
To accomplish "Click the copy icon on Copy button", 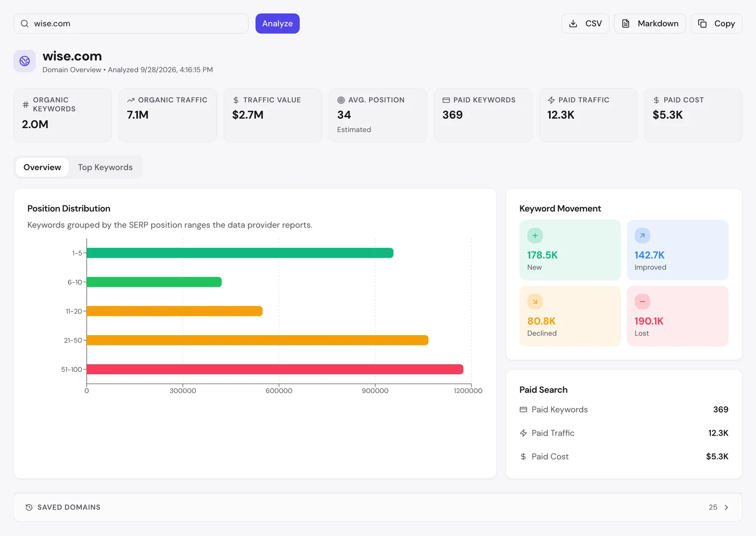I will point(702,24).
